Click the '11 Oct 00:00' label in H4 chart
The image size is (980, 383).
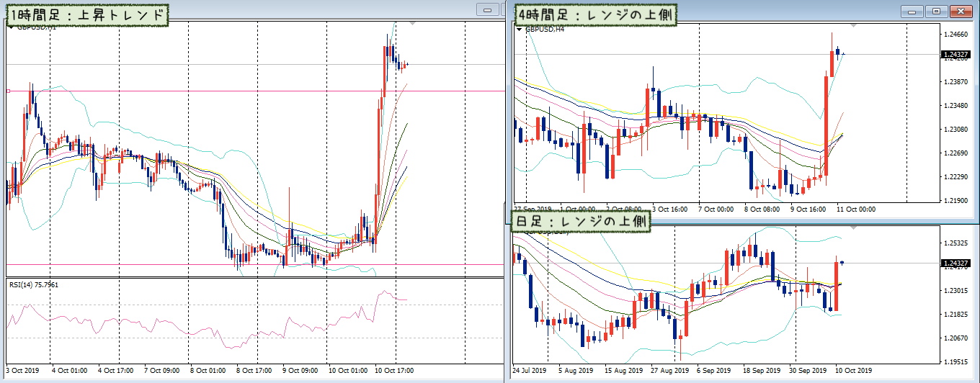[856, 209]
